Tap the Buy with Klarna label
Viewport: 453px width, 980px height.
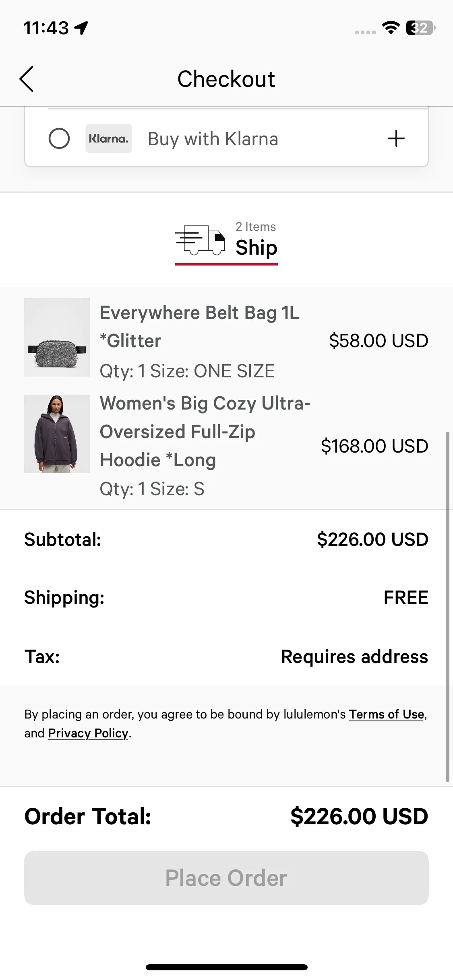point(213,139)
